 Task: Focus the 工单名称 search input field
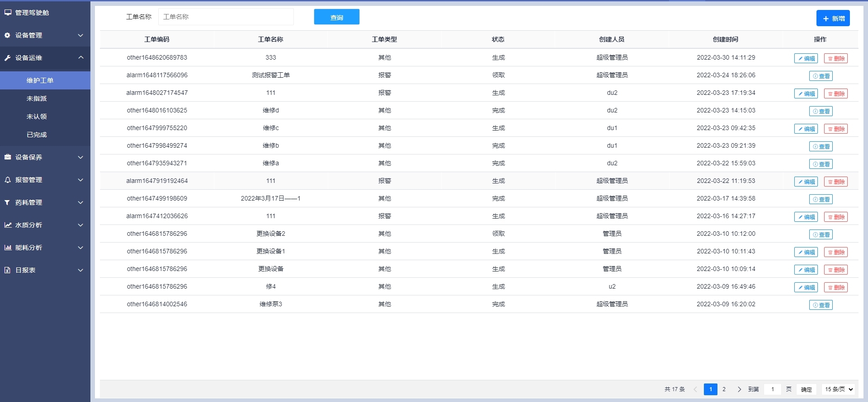pos(226,17)
